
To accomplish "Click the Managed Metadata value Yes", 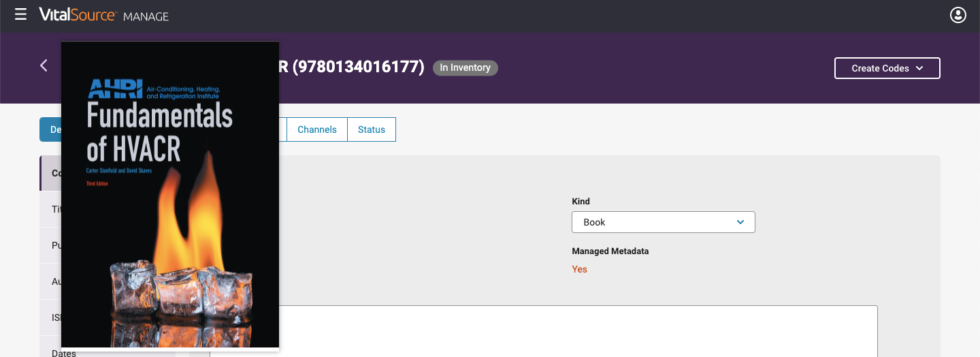I will click(x=579, y=269).
